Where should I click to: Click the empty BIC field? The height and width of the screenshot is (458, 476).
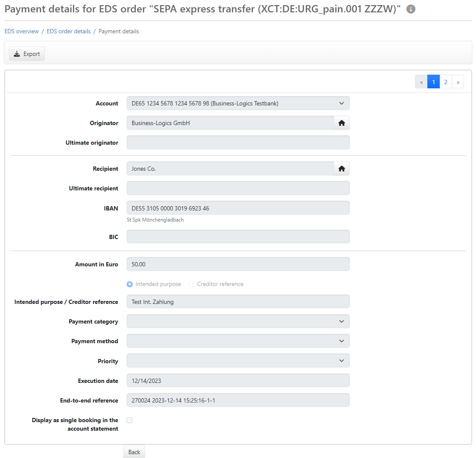238,236
